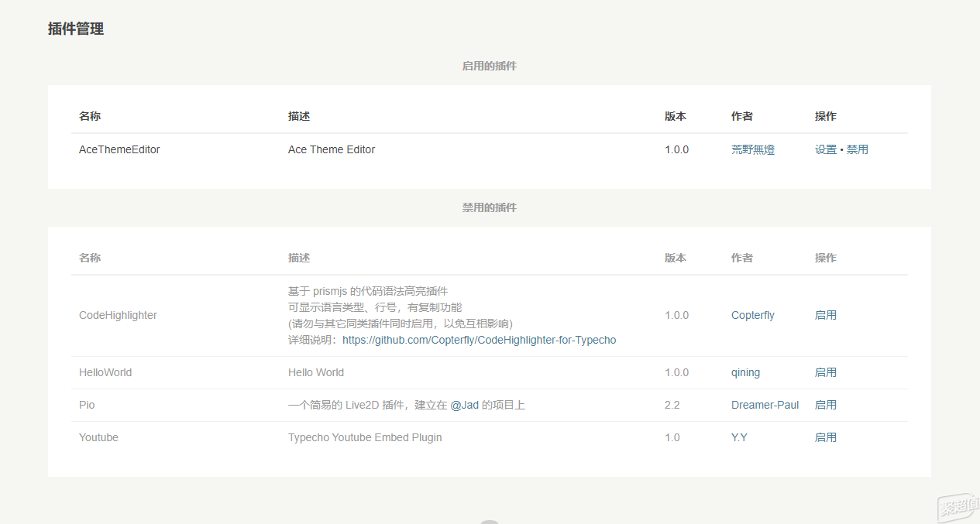This screenshot has width=980, height=524.
Task: Open author link 荒野無燈
Action: 753,149
